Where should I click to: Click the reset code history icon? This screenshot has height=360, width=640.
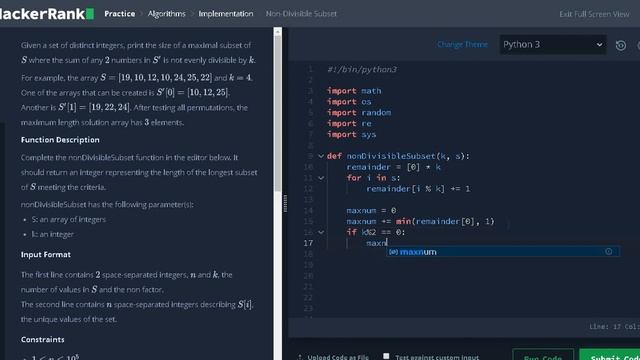[621, 45]
